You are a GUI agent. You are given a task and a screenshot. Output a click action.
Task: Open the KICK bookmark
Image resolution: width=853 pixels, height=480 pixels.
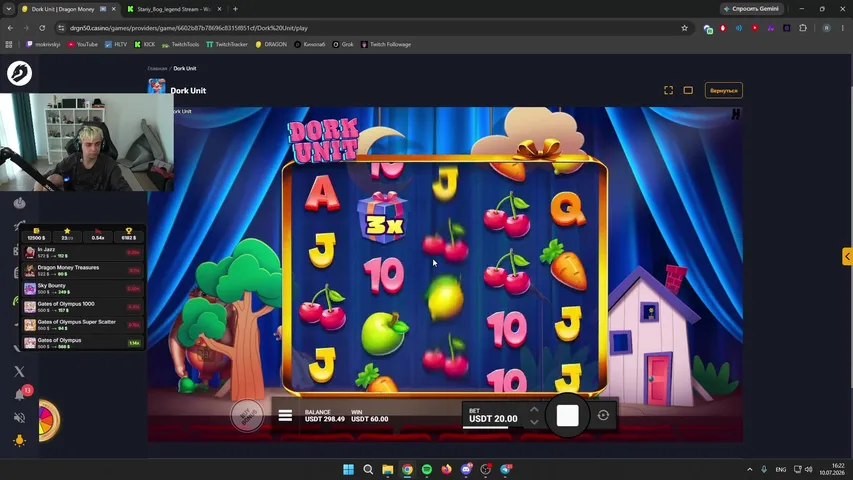pos(145,45)
